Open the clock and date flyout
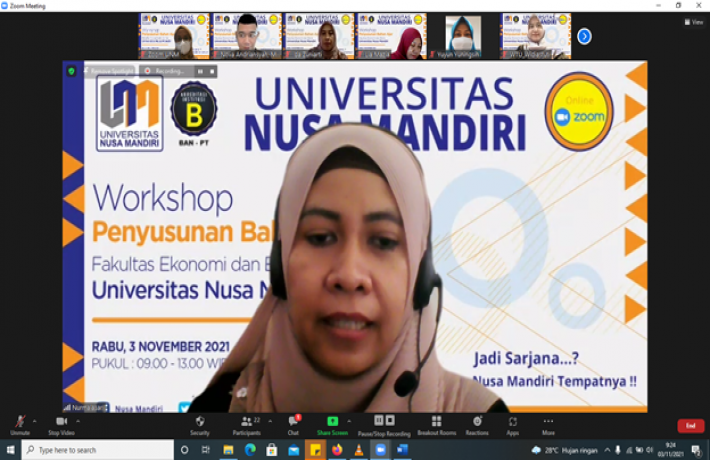 coord(669,450)
